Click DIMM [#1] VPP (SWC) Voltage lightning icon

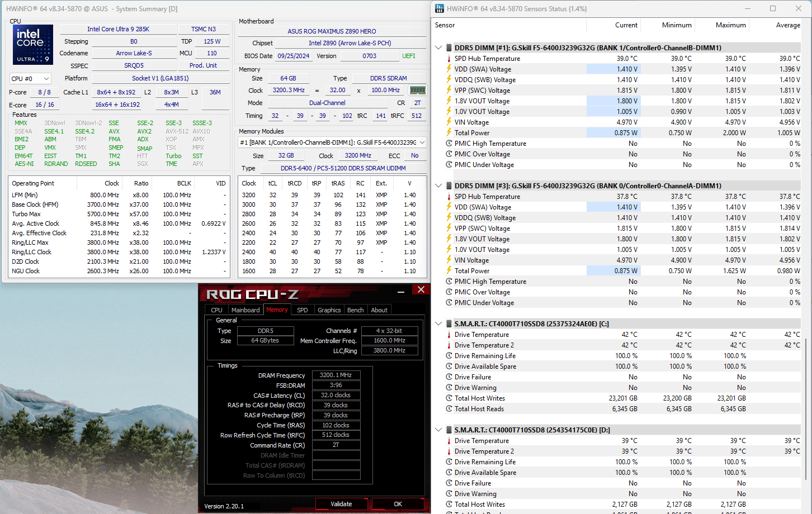449,91
